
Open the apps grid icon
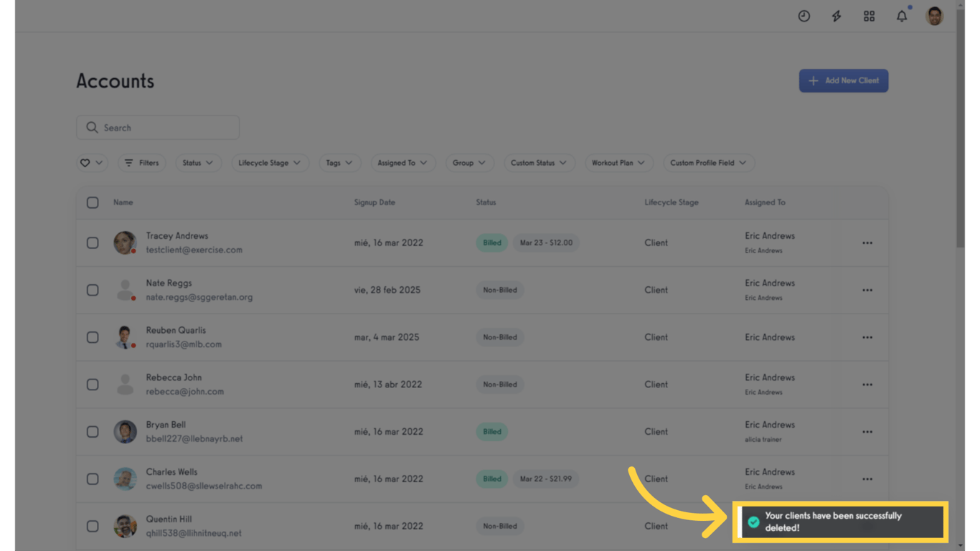[x=869, y=16]
